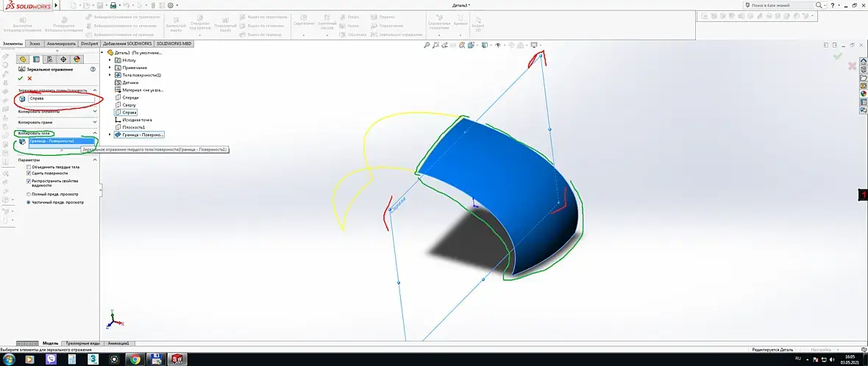Viewport: 868px width, 366px height.
Task: Switch to the DimXpert ribbon tab
Action: point(90,43)
